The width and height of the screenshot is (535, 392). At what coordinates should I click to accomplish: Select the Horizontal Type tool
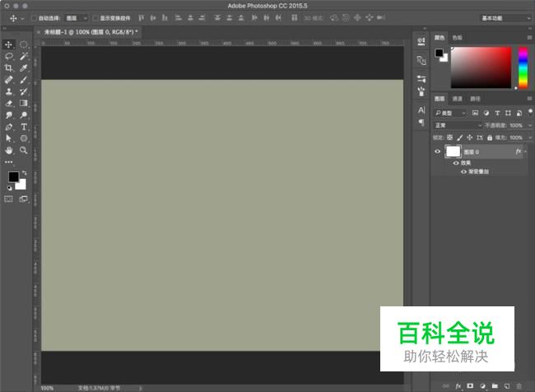click(24, 128)
